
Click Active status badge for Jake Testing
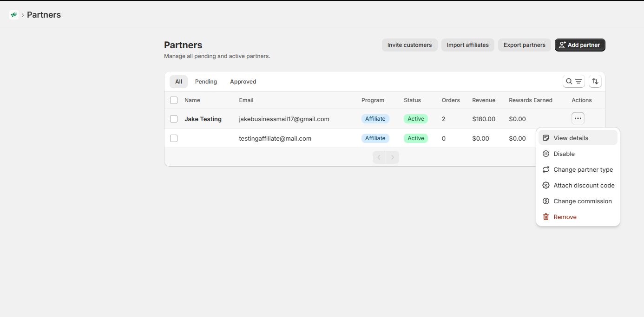click(x=416, y=119)
